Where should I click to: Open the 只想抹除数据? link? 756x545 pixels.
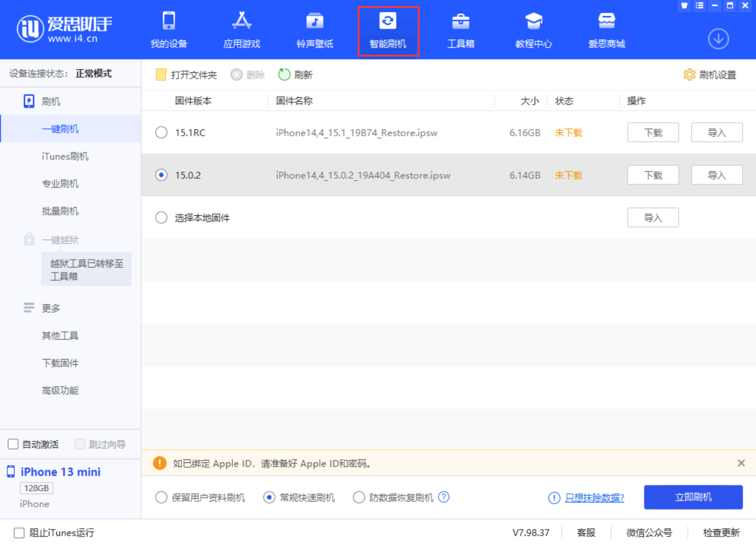pos(595,498)
